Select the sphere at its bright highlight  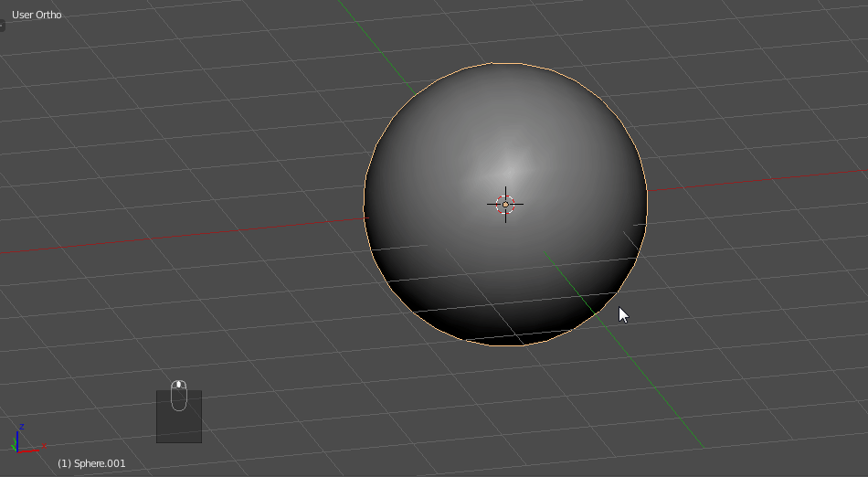click(x=508, y=164)
